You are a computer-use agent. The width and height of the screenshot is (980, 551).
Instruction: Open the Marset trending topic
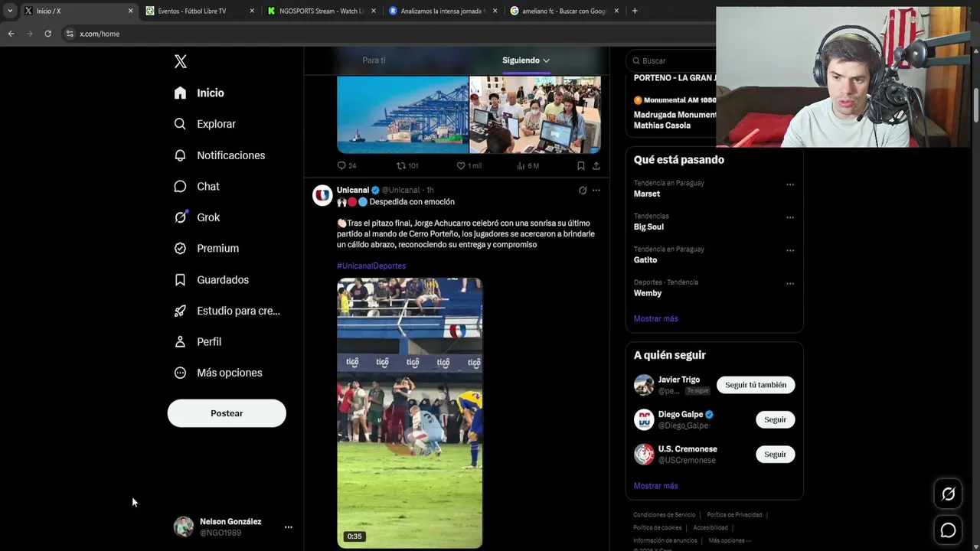click(647, 194)
